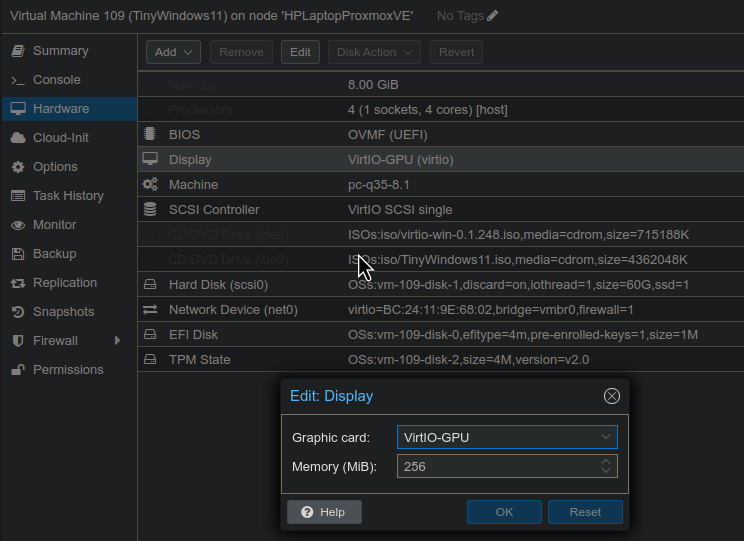This screenshot has height=541, width=744.
Task: Open Help from the Edit Display dialog
Action: (324, 512)
